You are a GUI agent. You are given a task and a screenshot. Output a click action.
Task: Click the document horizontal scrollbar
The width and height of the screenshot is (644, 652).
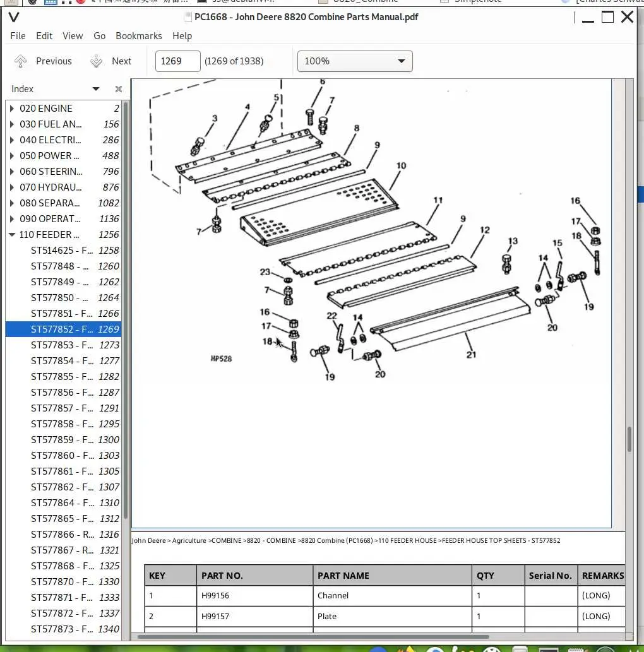[313, 637]
